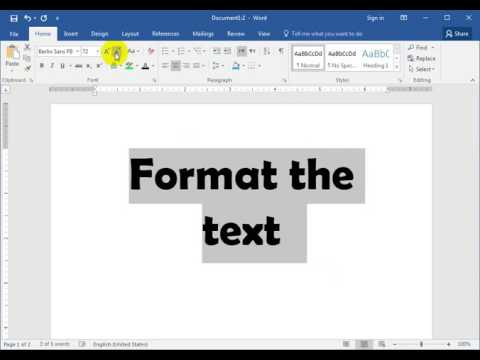The height and width of the screenshot is (360, 480).
Task: Switch to the References tab
Action: point(166,34)
